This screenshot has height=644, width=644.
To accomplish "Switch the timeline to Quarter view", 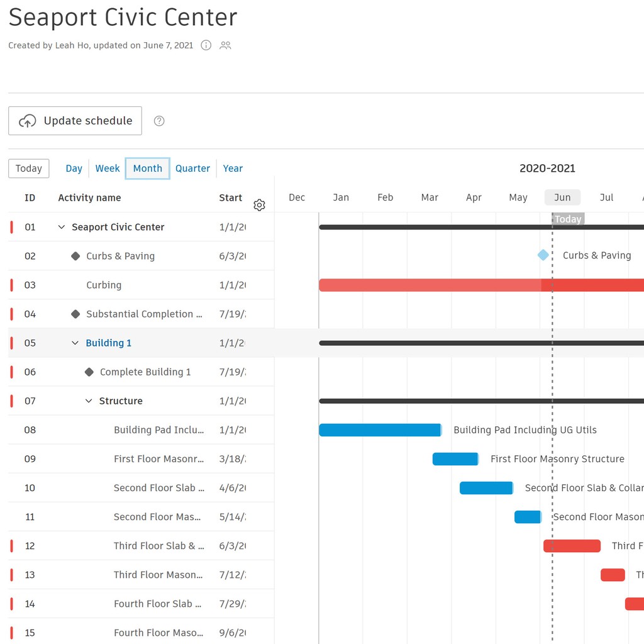I will click(x=192, y=168).
